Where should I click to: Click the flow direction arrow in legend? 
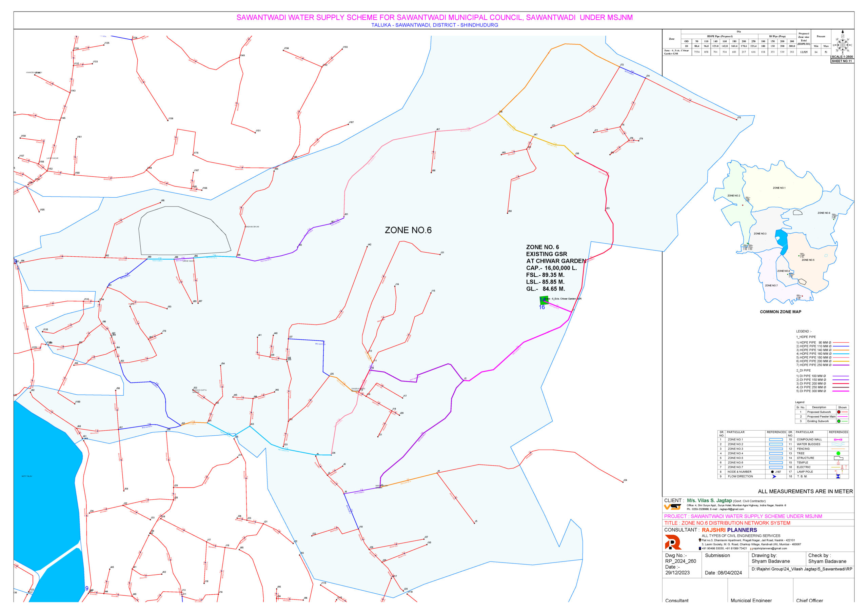pos(774,477)
